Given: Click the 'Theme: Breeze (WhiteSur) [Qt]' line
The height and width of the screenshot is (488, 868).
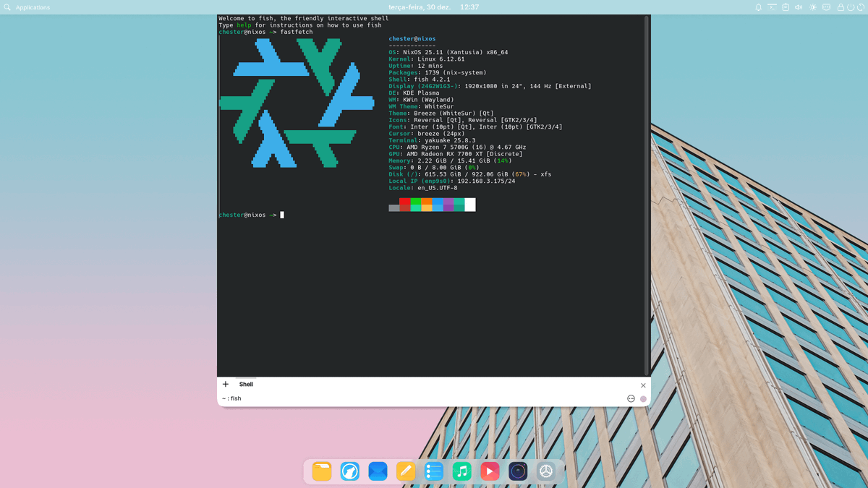Looking at the screenshot, I should [441, 114].
